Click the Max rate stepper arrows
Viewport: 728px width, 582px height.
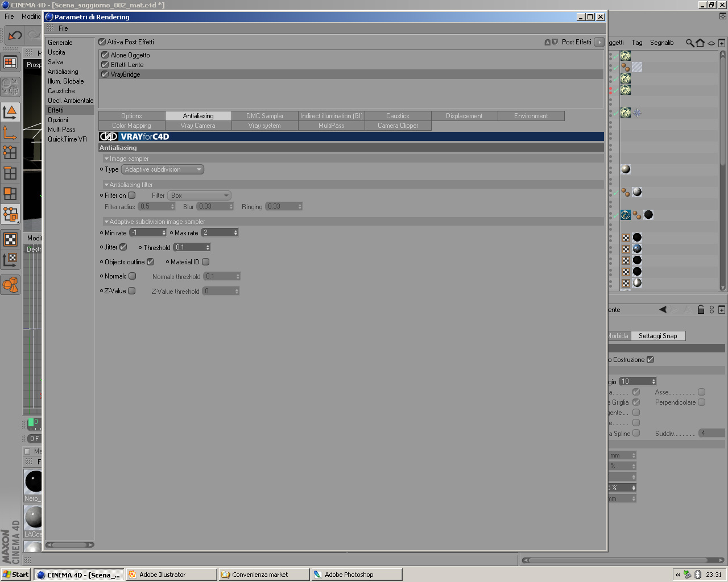tap(236, 232)
